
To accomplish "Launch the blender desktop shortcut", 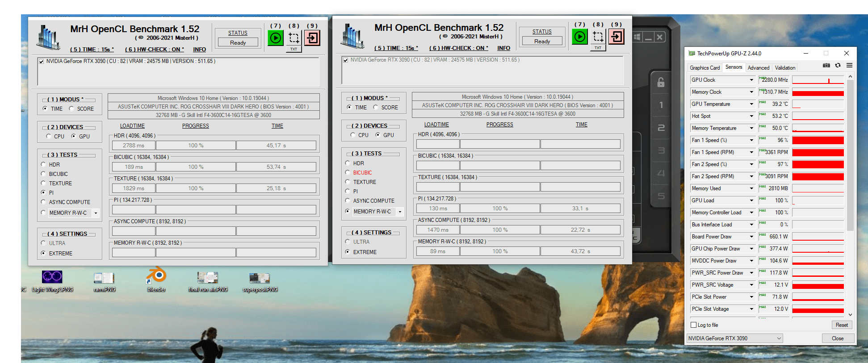I will [x=156, y=280].
